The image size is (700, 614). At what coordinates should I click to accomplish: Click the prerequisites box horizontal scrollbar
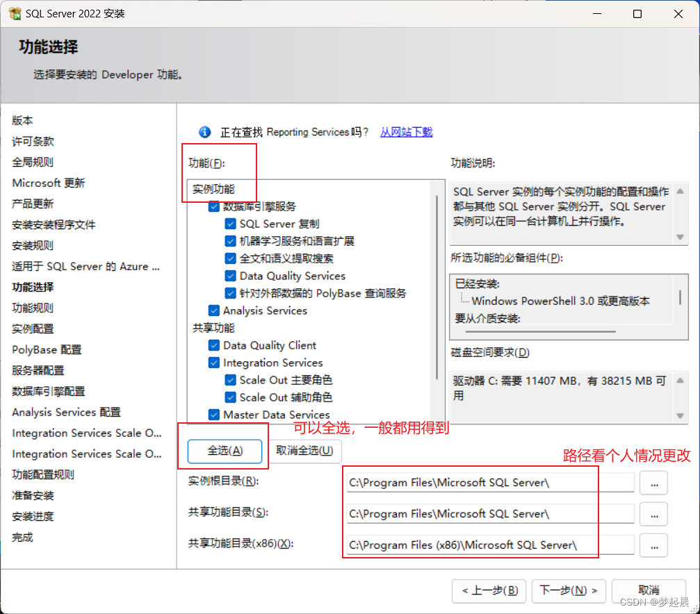541,331
